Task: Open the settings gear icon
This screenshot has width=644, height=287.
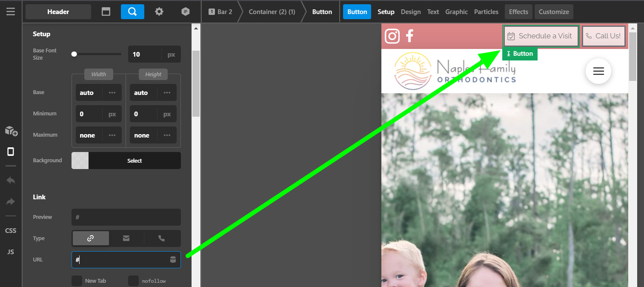Action: [159, 12]
